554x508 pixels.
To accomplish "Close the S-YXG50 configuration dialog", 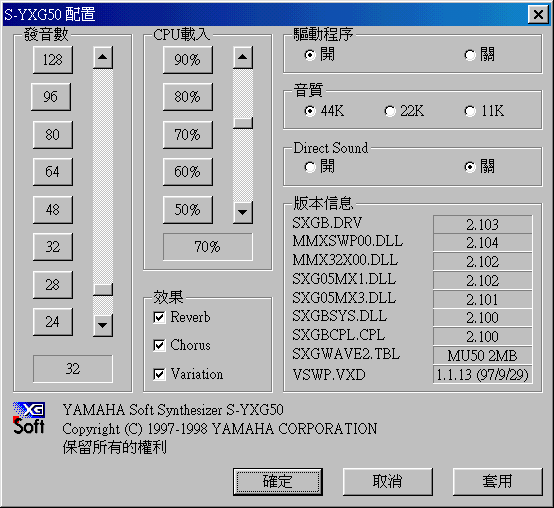I will (538, 14).
